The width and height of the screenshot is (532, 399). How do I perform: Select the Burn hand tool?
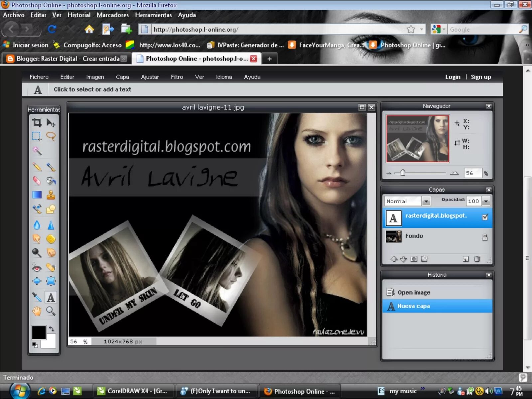click(51, 253)
